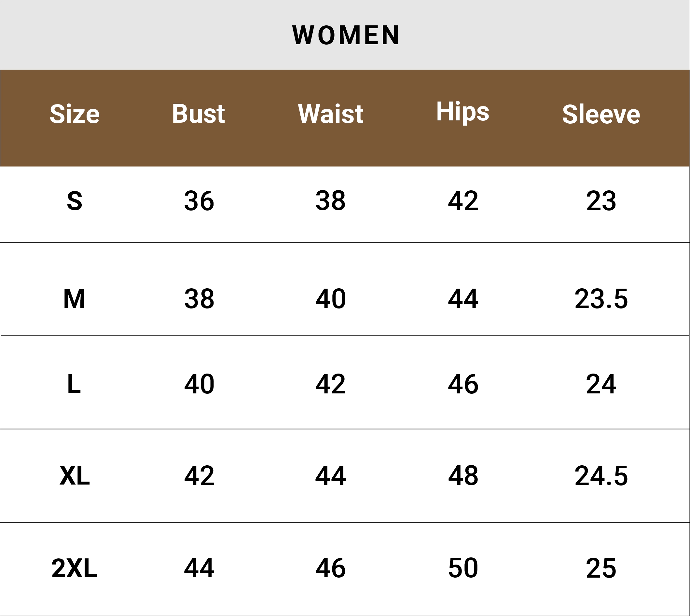This screenshot has height=616, width=690.
Task: Click hips value 50 in 2XL row
Action: point(463,568)
